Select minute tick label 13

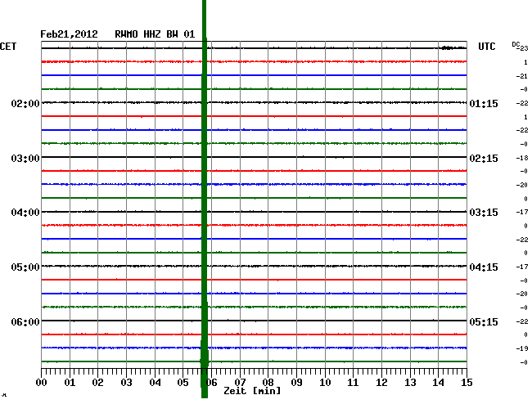(410, 383)
